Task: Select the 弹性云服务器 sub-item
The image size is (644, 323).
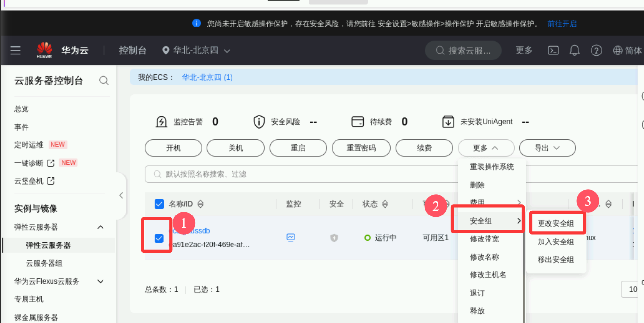Action: 48,245
